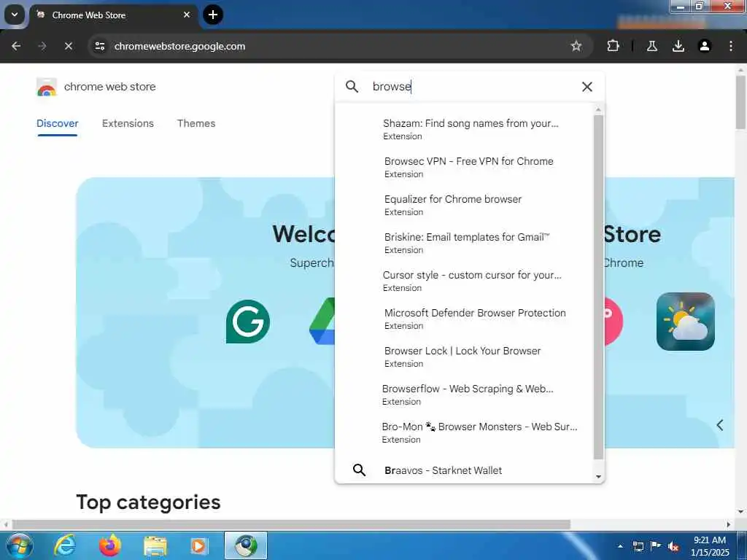Click the search magnifier icon
Image resolution: width=747 pixels, height=560 pixels.
(x=352, y=87)
